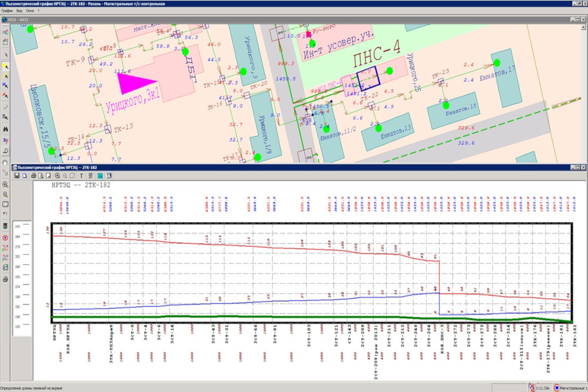Open search with the binoculars icon
This screenshot has height=392, width=588.
coord(5,129)
